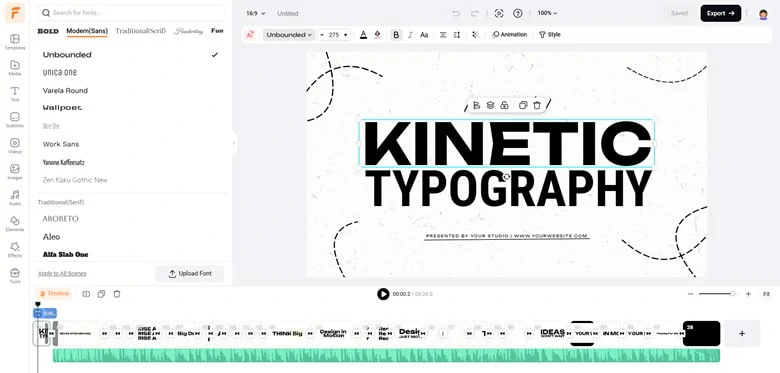Open the Audio panel in sidebar
Image resolution: width=780 pixels, height=373 pixels.
pyautogui.click(x=15, y=197)
